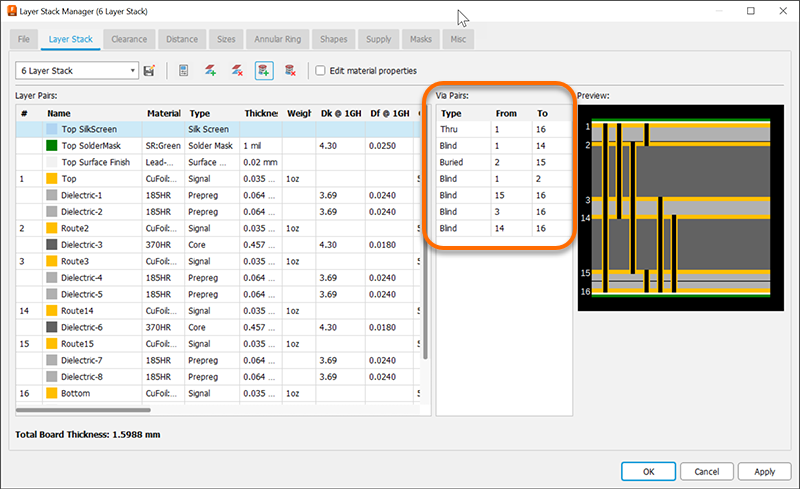Select the Layer Stack tab
This screenshot has height=489, width=800.
[70, 39]
